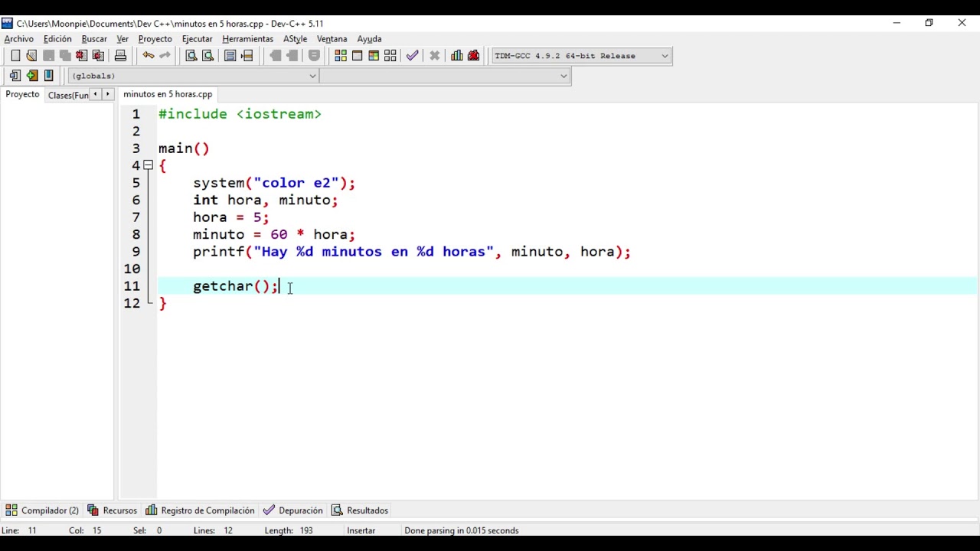Switch to the Proyecto sidebar tab

pyautogui.click(x=22, y=94)
